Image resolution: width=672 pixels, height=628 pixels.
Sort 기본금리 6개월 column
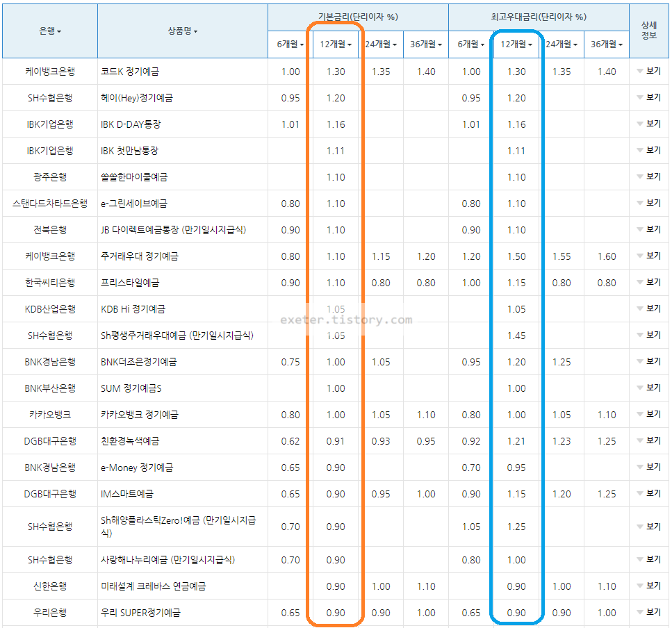tap(290, 44)
